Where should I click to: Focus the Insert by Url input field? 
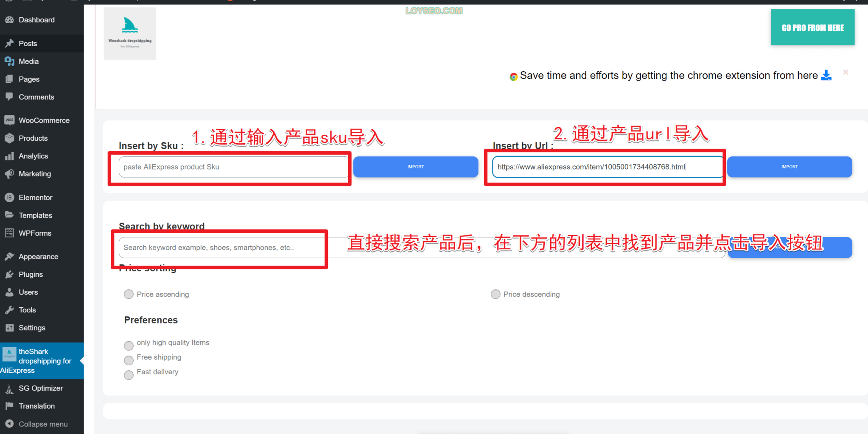pyautogui.click(x=608, y=167)
